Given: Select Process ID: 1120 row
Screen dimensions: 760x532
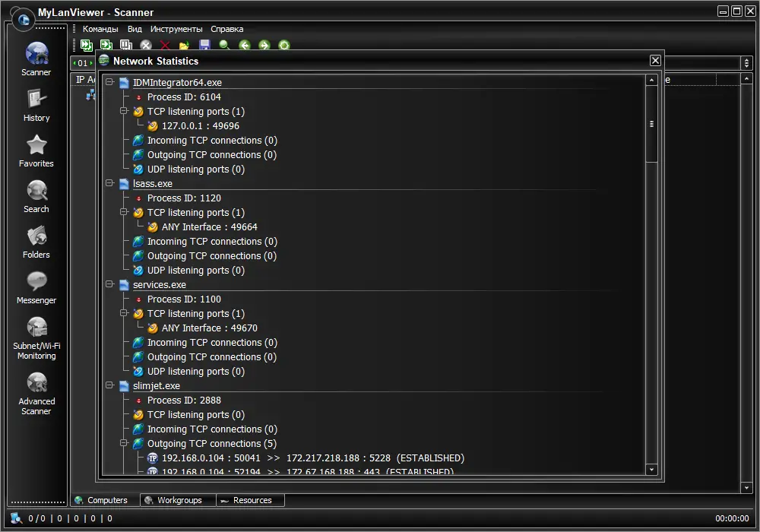Looking at the screenshot, I should point(184,198).
